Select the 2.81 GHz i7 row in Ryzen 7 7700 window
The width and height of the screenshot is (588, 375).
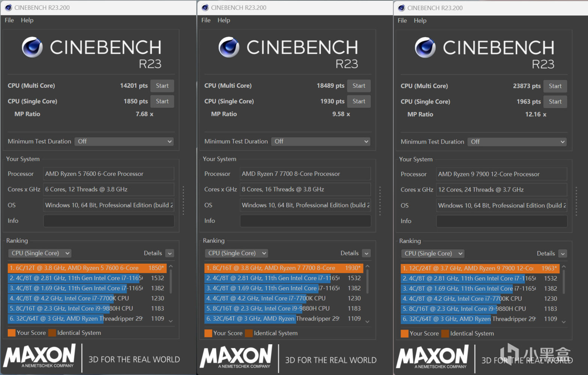pos(284,278)
